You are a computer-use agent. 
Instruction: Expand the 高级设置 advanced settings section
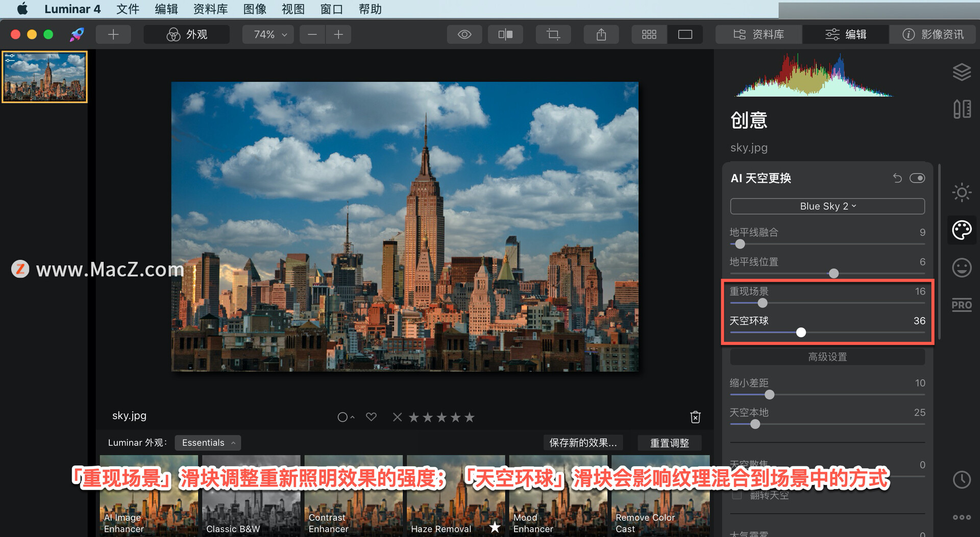tap(827, 357)
